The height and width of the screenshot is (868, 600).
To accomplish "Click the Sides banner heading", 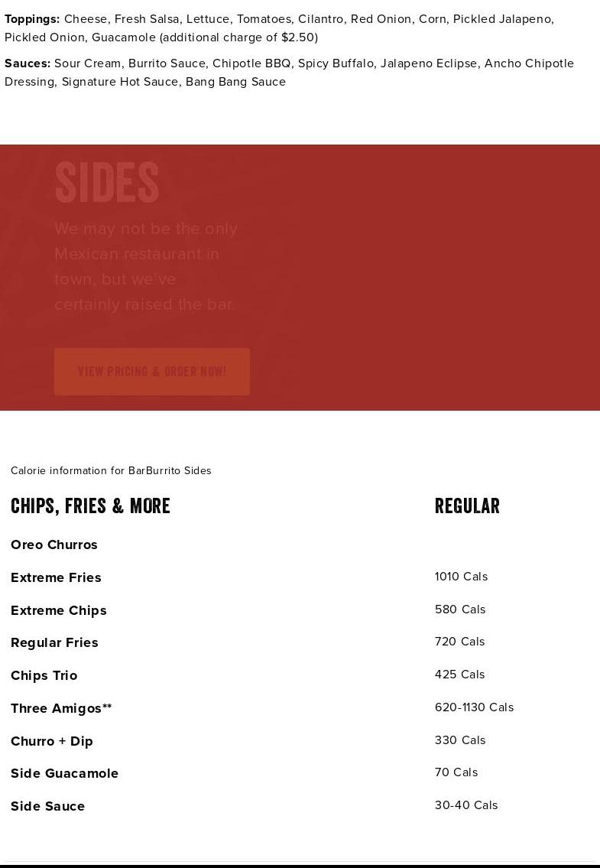I will coord(107,184).
